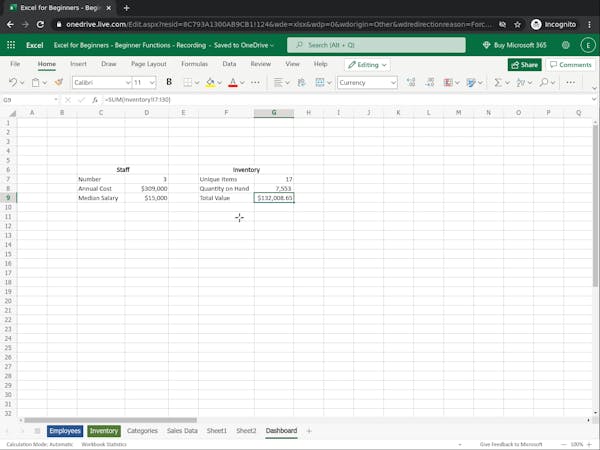This screenshot has height=450, width=600.
Task: Click the Insert Function fx icon
Action: click(95, 100)
